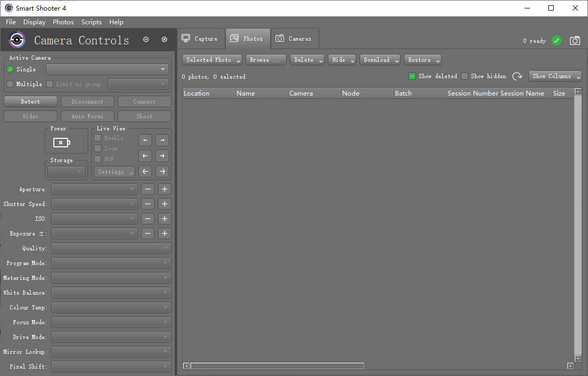The width and height of the screenshot is (588, 376).
Task: Tick the Limit to group checkbox
Action: (x=50, y=84)
